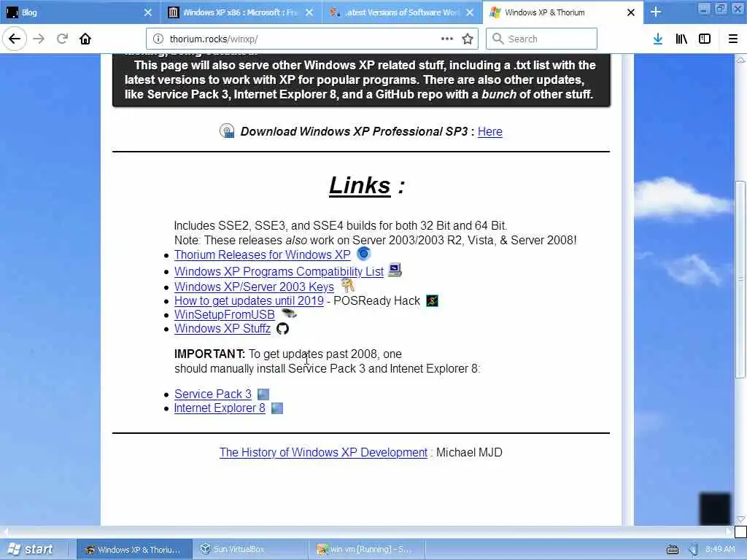Open the Links heading link
The height and width of the screenshot is (560, 747).
(360, 185)
